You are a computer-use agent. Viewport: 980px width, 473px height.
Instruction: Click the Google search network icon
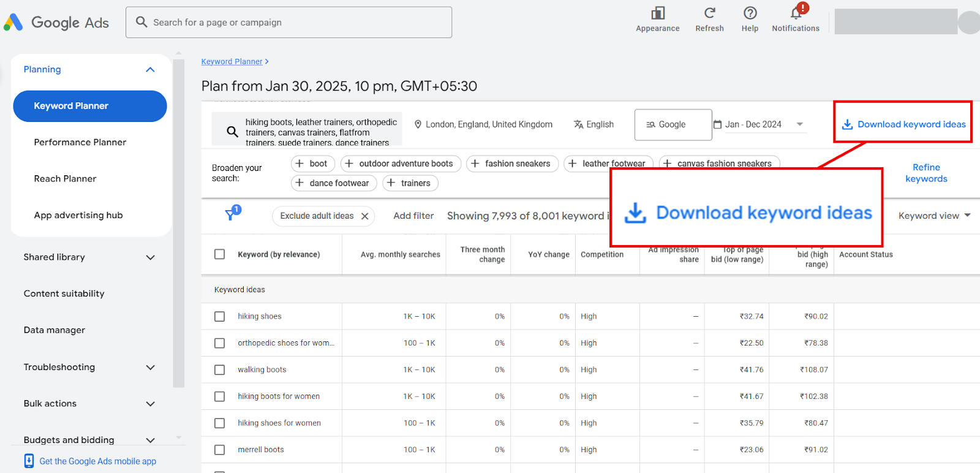pyautogui.click(x=651, y=124)
